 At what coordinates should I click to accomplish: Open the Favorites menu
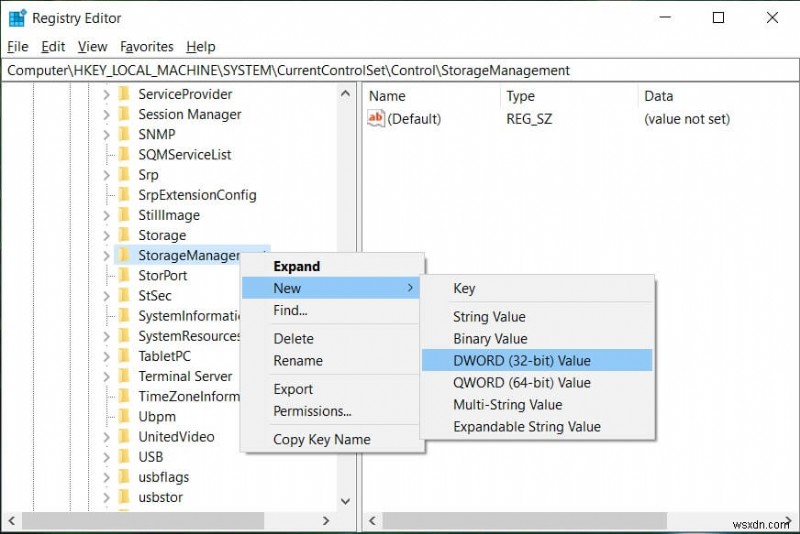(x=147, y=46)
